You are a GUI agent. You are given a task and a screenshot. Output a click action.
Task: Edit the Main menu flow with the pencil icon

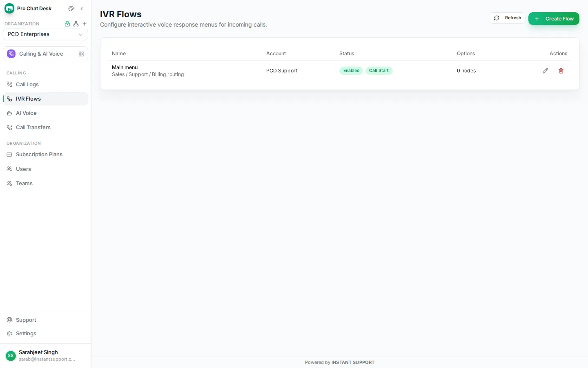point(546,71)
